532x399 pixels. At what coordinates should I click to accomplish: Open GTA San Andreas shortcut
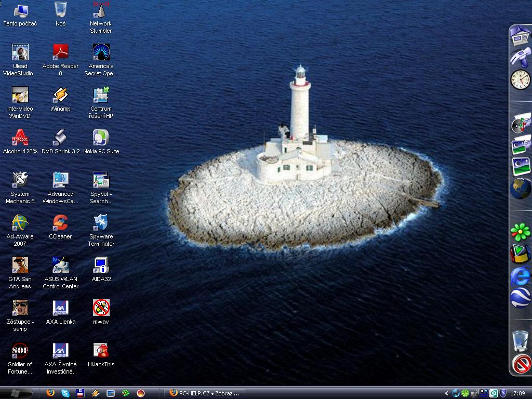20,265
